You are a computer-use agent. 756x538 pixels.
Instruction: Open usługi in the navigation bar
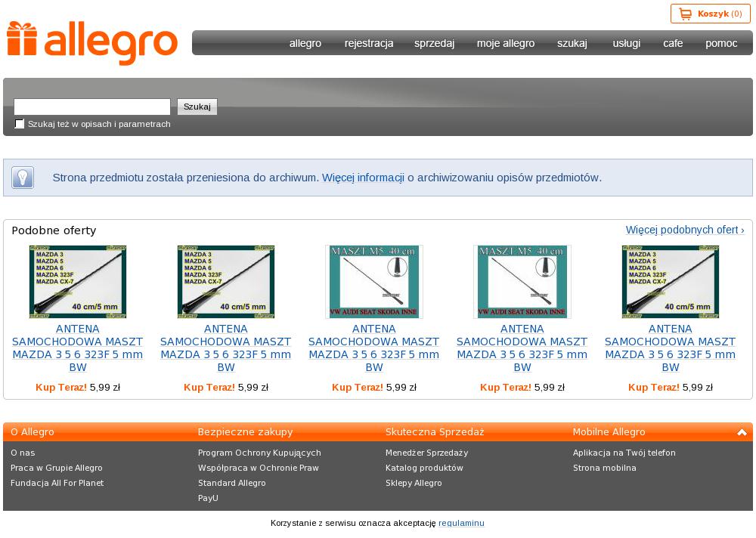(626, 43)
